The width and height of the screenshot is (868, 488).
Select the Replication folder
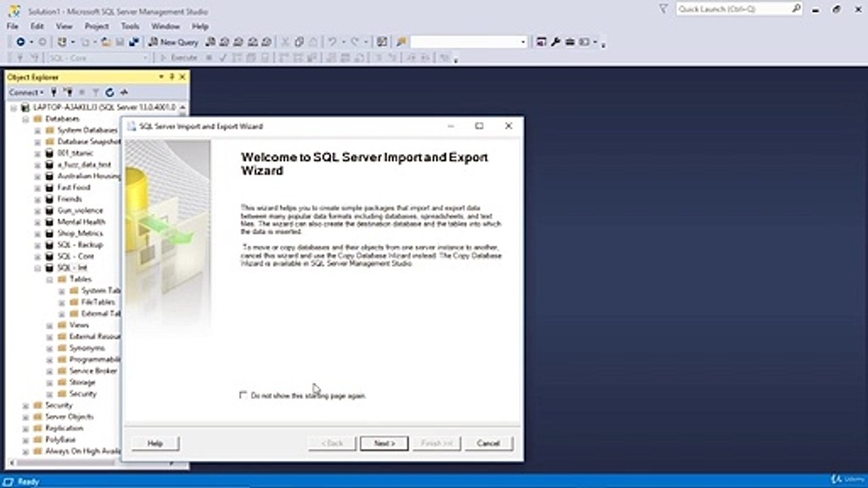click(x=64, y=428)
